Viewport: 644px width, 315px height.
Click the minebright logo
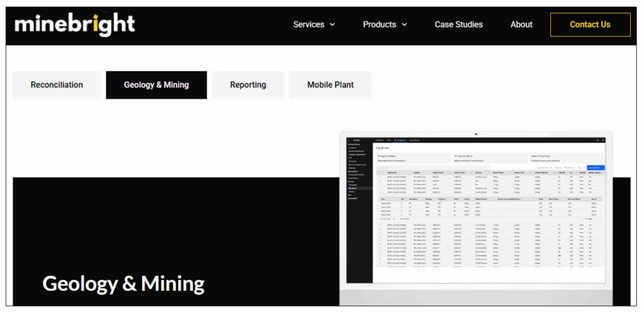[x=74, y=25]
